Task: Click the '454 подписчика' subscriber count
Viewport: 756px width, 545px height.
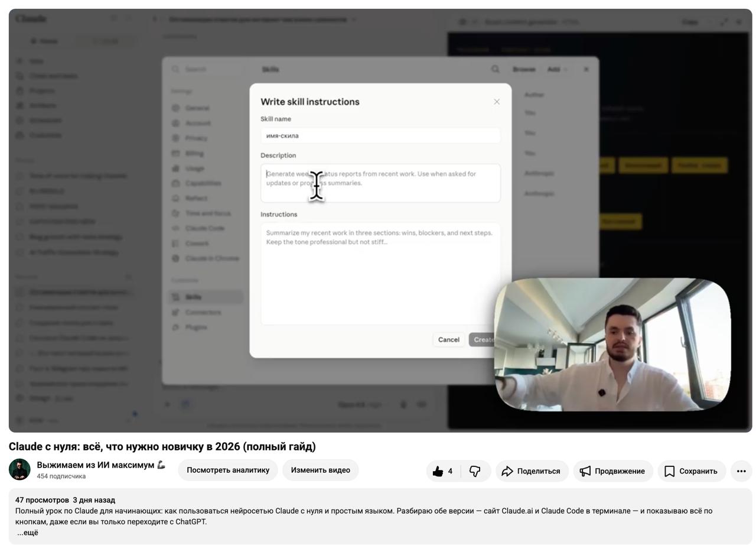Action: 61,476
